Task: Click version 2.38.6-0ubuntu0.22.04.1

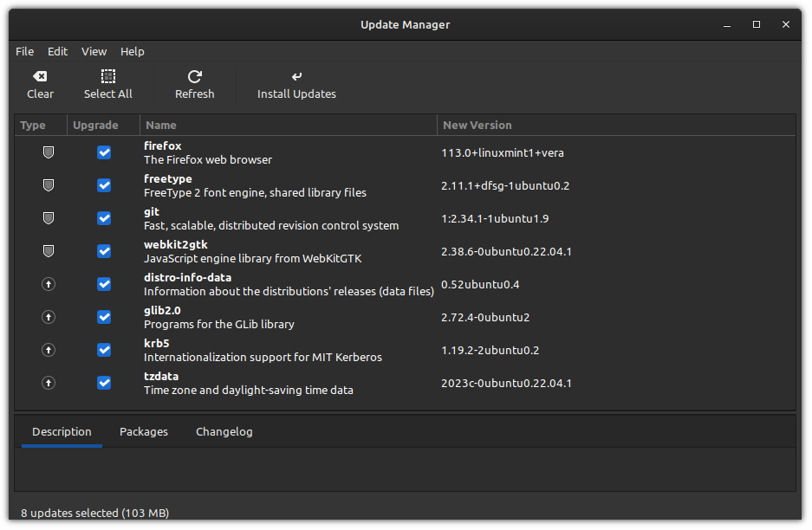Action: coord(506,251)
